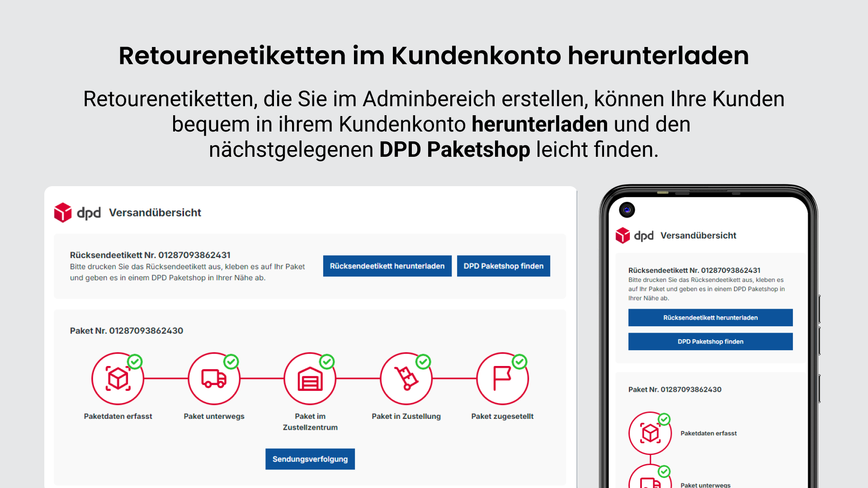Click desktop text Paket Nr. 01287093862430
Screen dimensions: 868x488
(127, 331)
